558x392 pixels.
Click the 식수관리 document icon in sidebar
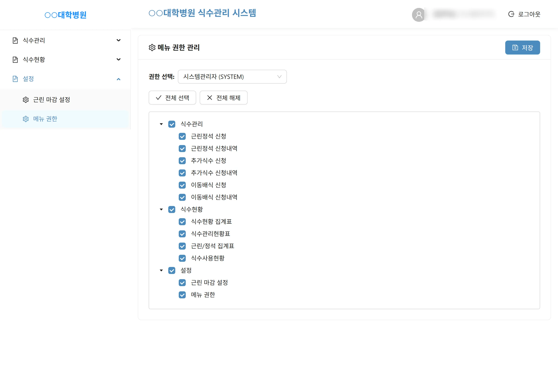(15, 41)
